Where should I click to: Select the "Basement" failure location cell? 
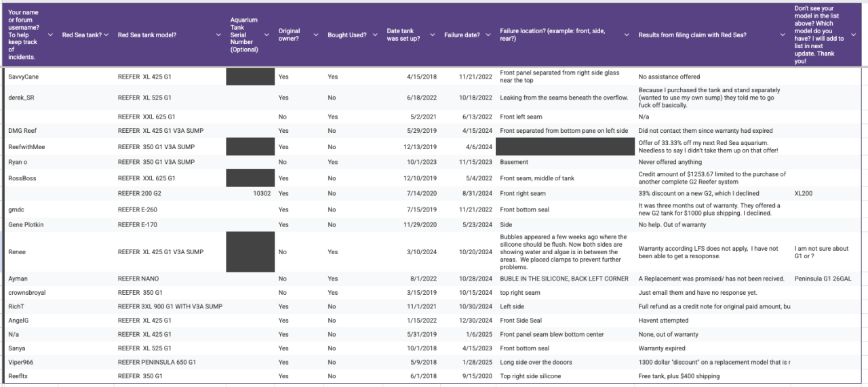pos(566,162)
